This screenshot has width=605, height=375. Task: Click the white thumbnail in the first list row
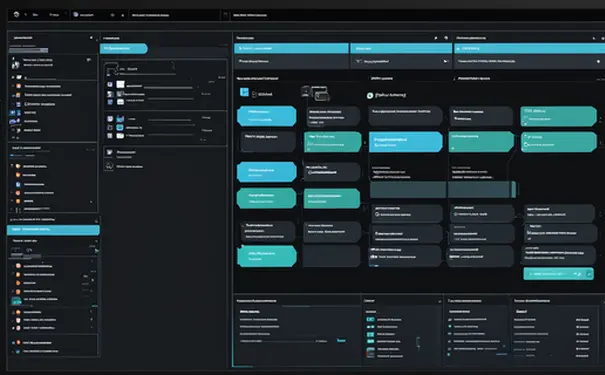(120, 84)
